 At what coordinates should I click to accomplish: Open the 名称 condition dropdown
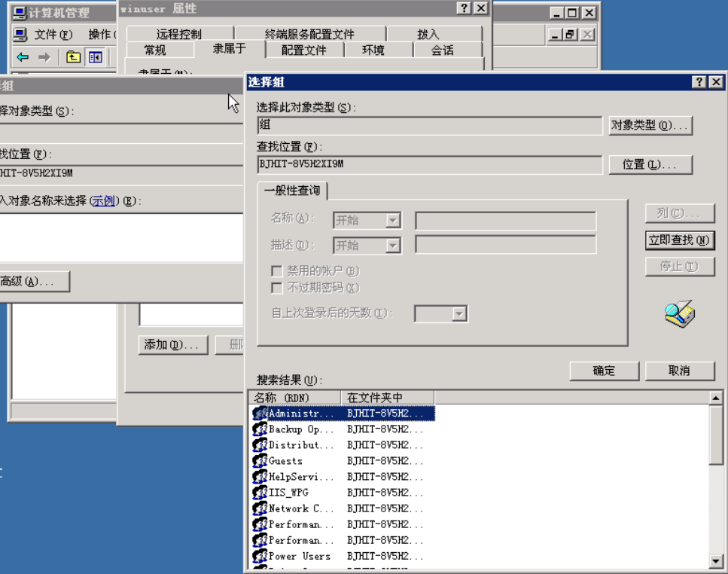click(393, 220)
